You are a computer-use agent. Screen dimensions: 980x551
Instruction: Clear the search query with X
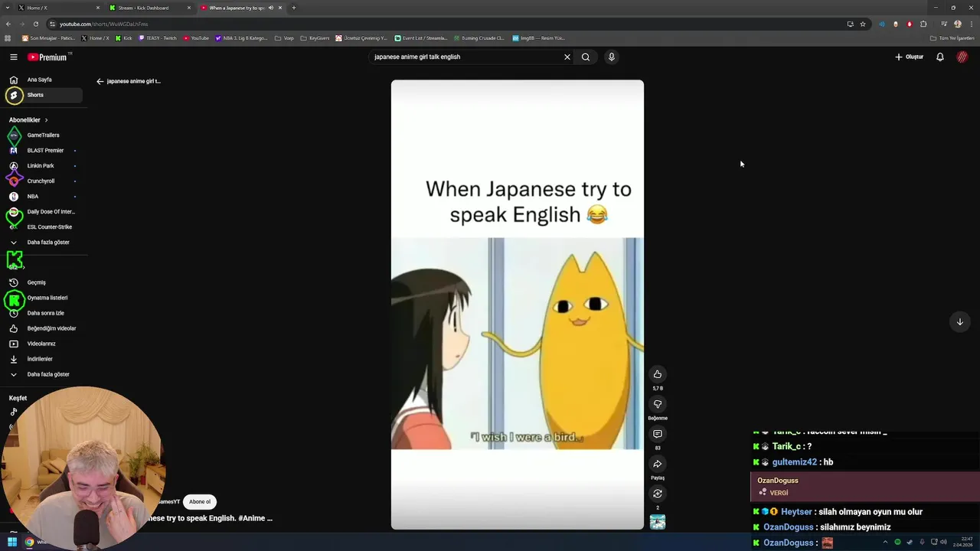coord(567,57)
